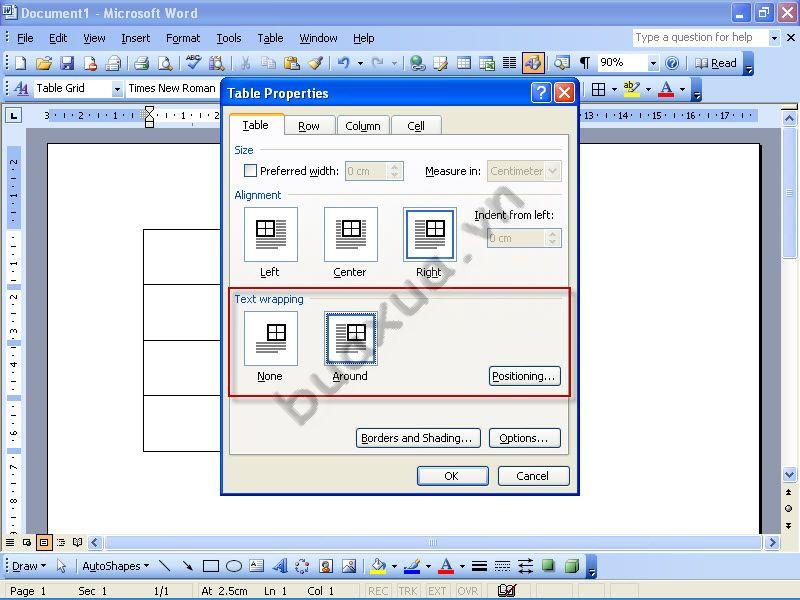Expand the Undo history dropdown arrow

click(x=360, y=63)
